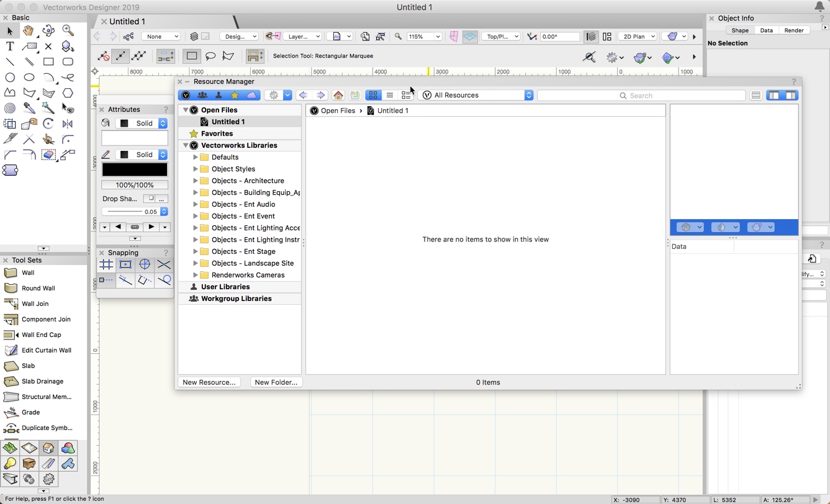
Task: Switch to the Render tab in Object Info
Action: (x=793, y=30)
